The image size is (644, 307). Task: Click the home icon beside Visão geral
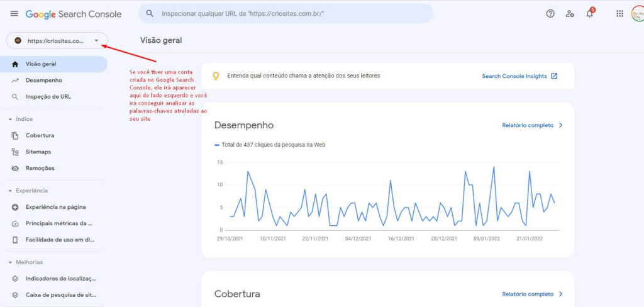(15, 64)
